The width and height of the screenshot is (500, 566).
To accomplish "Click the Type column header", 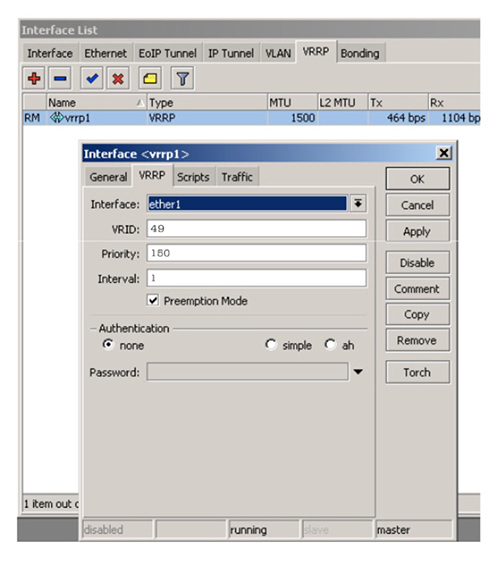I will tap(207, 103).
